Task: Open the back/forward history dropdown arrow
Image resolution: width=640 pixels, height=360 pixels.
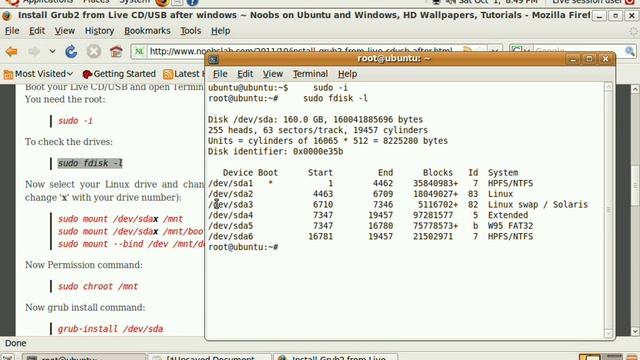Action: [52, 51]
